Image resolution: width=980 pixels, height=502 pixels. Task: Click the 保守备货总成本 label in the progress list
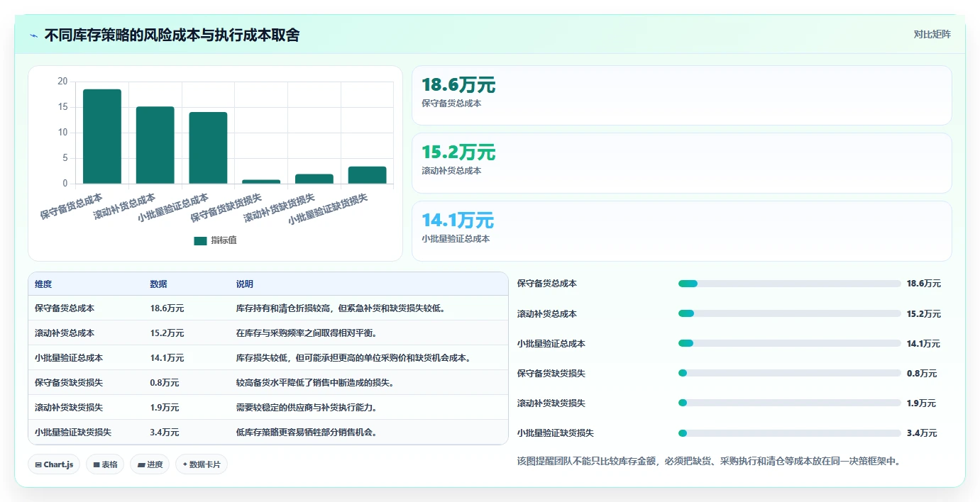547,284
